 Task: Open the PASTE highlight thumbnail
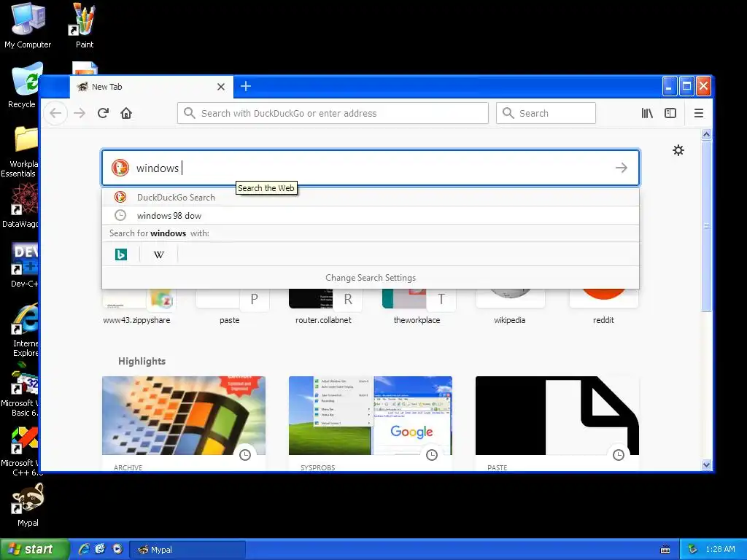click(557, 416)
